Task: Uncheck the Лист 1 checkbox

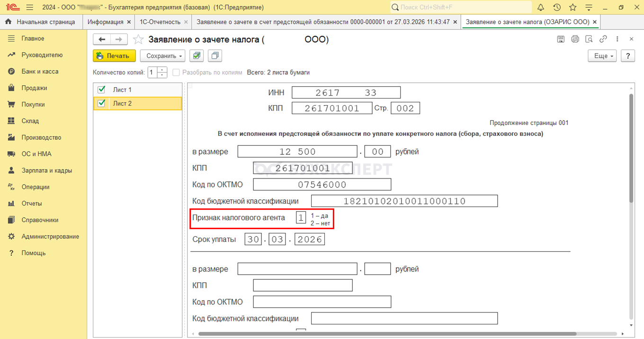Action: (101, 89)
